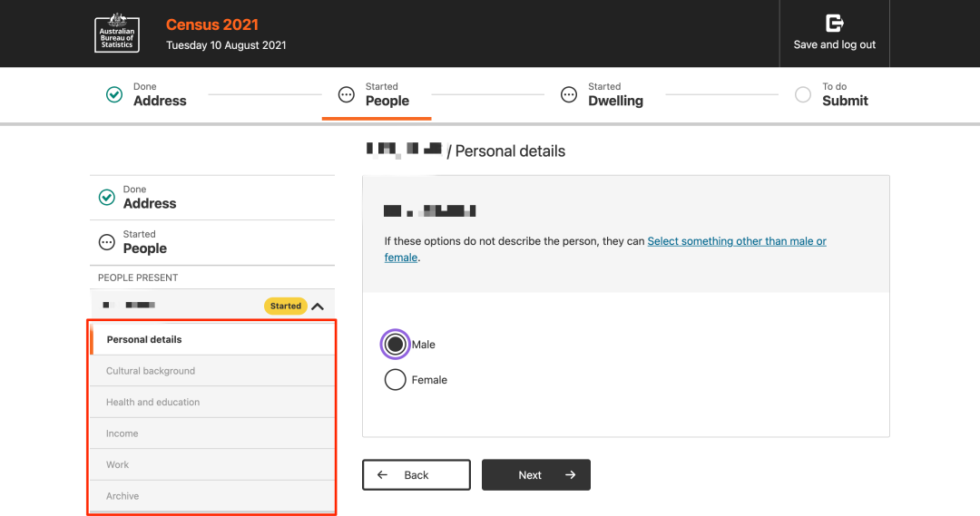Viewport: 980px width, 516px height.
Task: Click the sidebar People started ellipsis icon
Action: click(x=107, y=242)
